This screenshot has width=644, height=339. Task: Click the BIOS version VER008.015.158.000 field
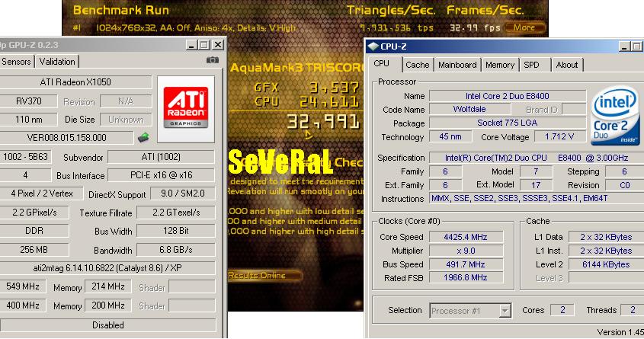[66, 137]
